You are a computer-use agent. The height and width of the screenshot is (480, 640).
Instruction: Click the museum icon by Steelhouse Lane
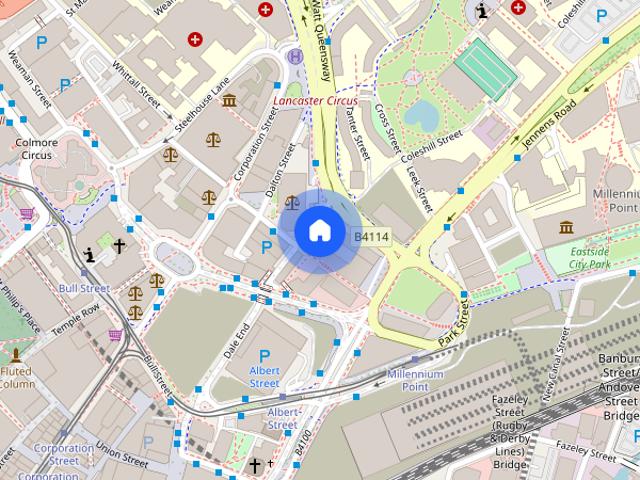[229, 100]
